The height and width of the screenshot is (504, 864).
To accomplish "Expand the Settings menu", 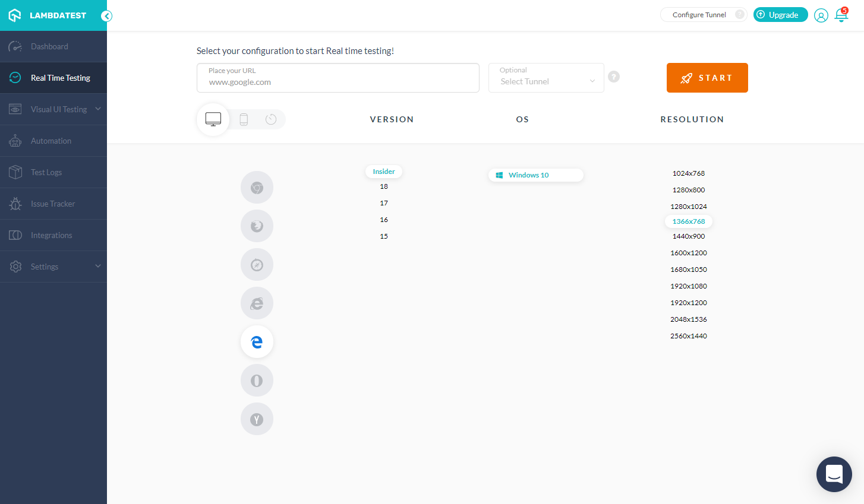I will coord(53,267).
